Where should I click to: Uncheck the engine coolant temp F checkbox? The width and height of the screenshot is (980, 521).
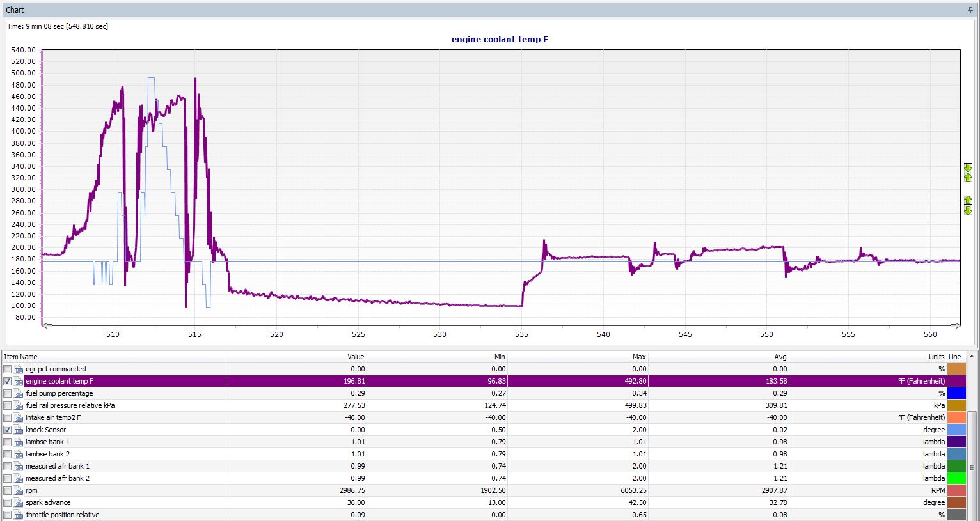(8, 381)
